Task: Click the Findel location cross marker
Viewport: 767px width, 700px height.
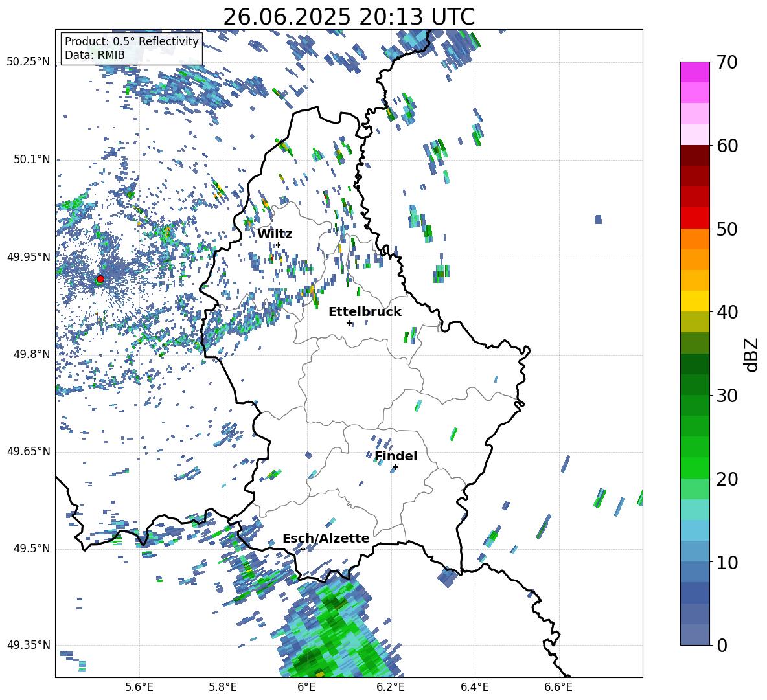Action: coord(395,468)
